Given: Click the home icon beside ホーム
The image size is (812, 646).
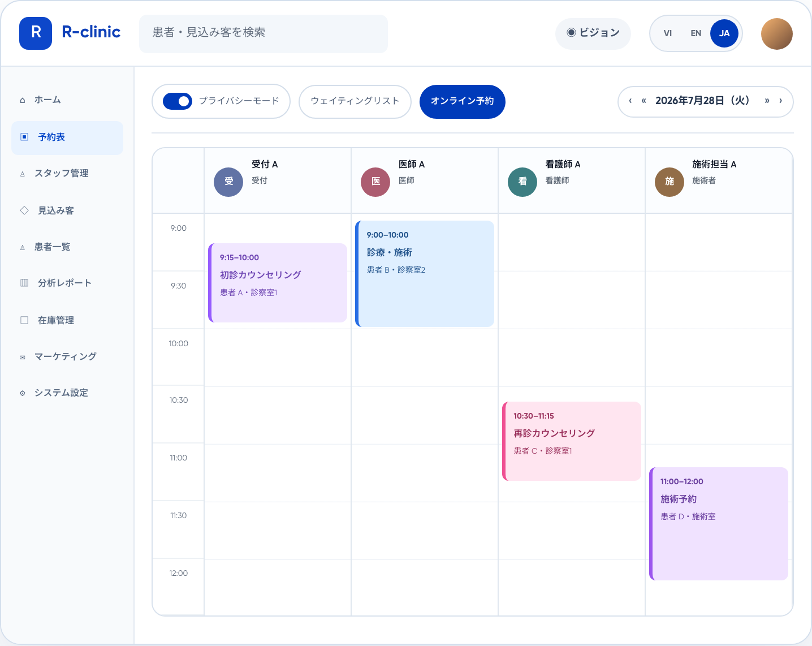Looking at the screenshot, I should click(23, 100).
